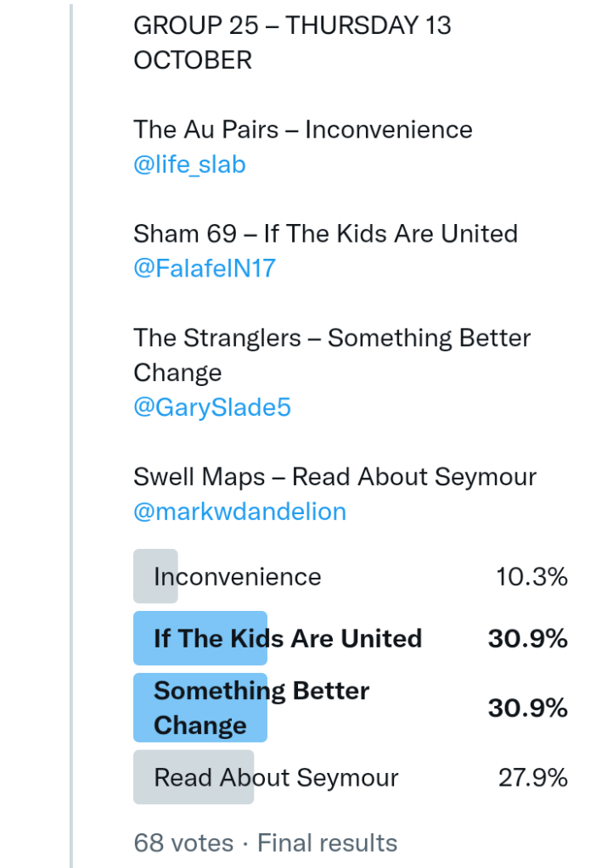Click the Sham 69 tweet text line
Screen dimensions: 596x868
click(325, 234)
